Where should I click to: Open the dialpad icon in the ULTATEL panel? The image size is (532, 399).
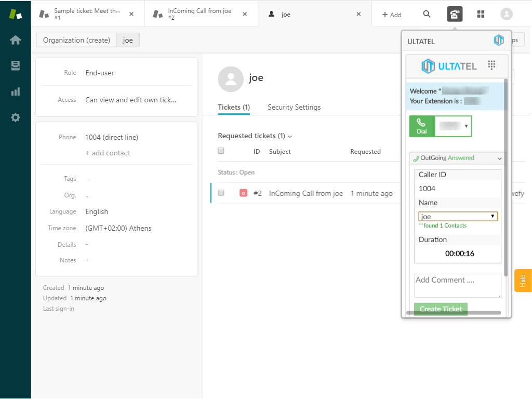click(491, 64)
